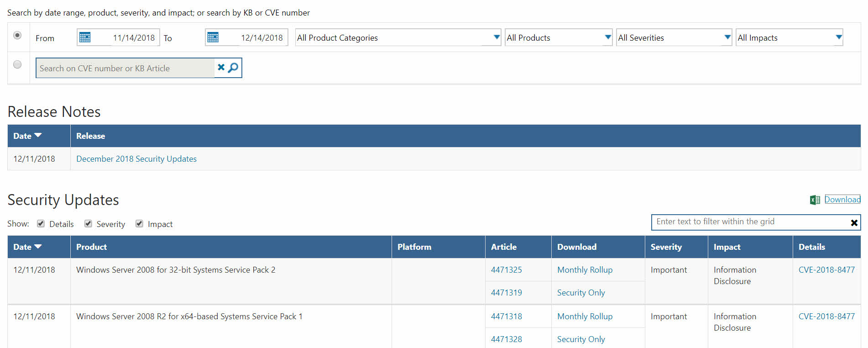Open the All Impacts dropdown
The width and height of the screenshot is (868, 348).
click(x=790, y=37)
